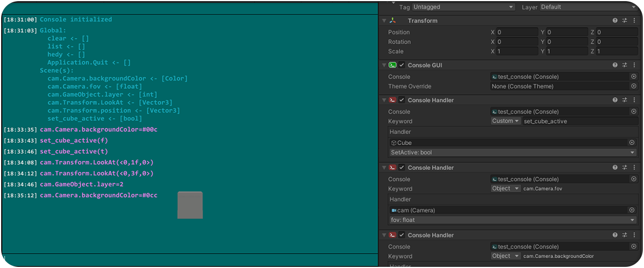Click the Scale X value field

click(517, 51)
